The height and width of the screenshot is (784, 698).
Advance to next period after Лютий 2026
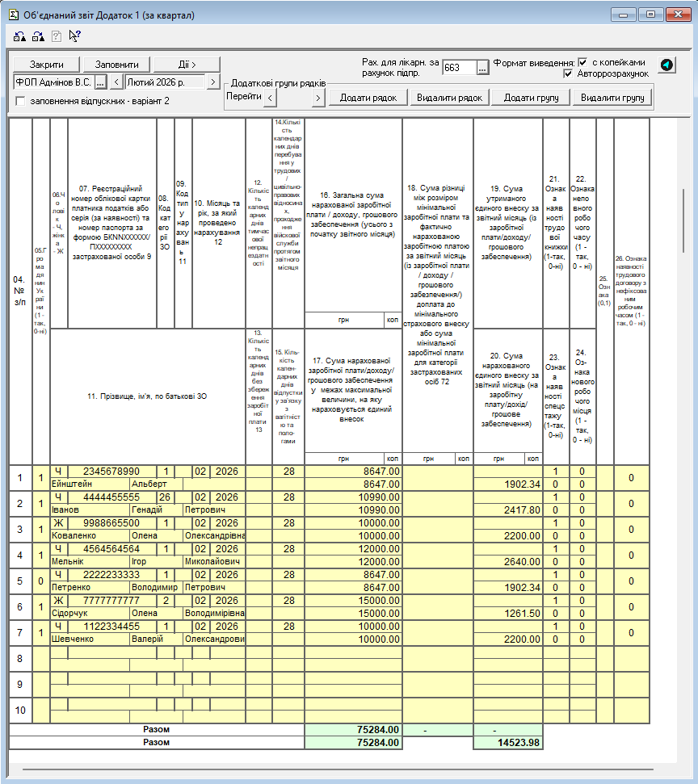tap(213, 82)
